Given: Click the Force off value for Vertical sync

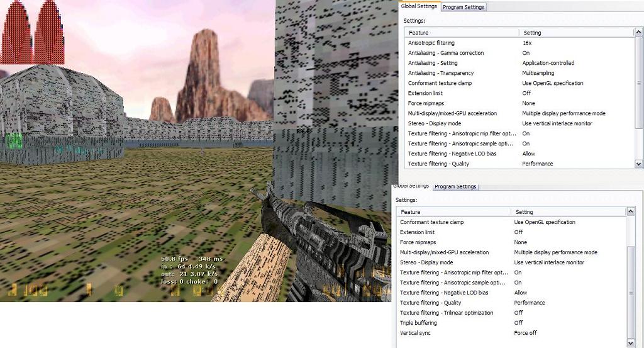Looking at the screenshot, I should pyautogui.click(x=525, y=333).
